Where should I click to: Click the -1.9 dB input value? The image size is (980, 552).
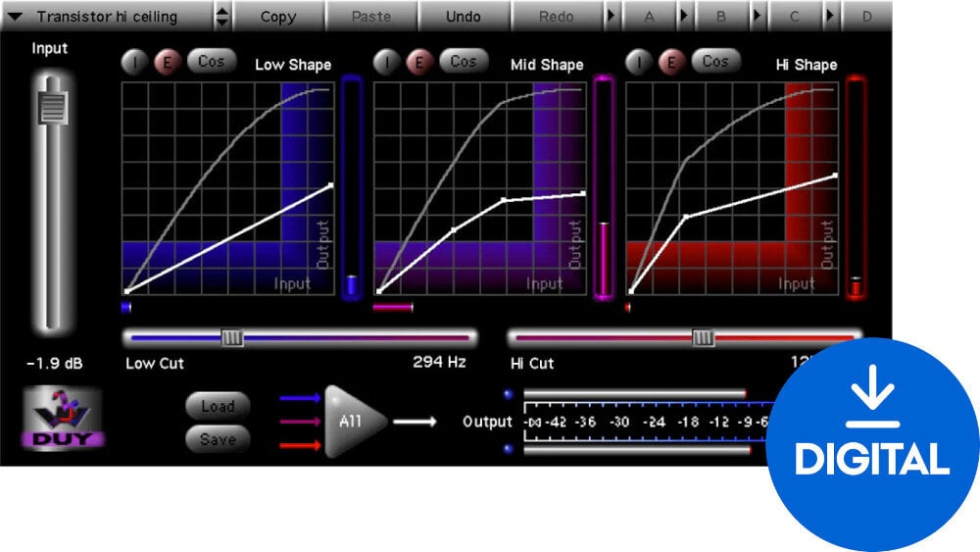coord(54,363)
